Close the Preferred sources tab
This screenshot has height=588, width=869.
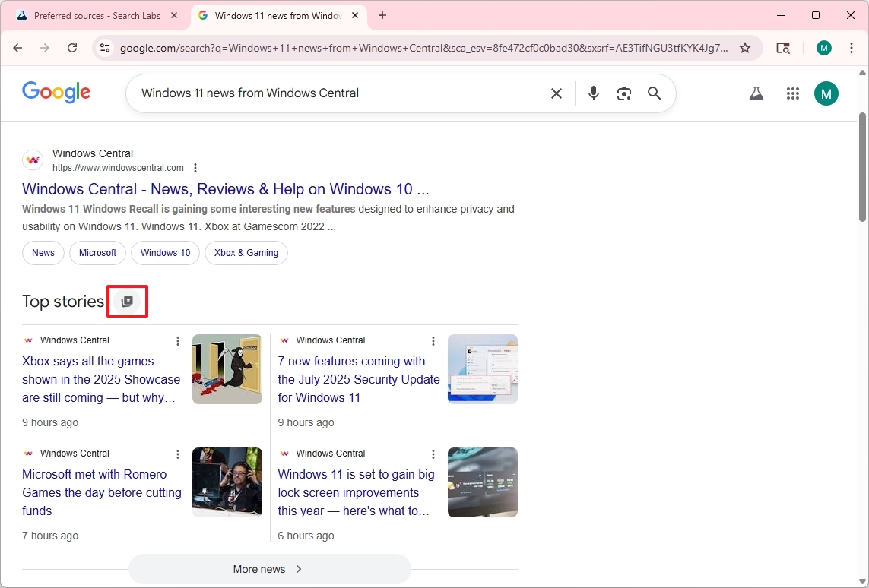[x=174, y=15]
